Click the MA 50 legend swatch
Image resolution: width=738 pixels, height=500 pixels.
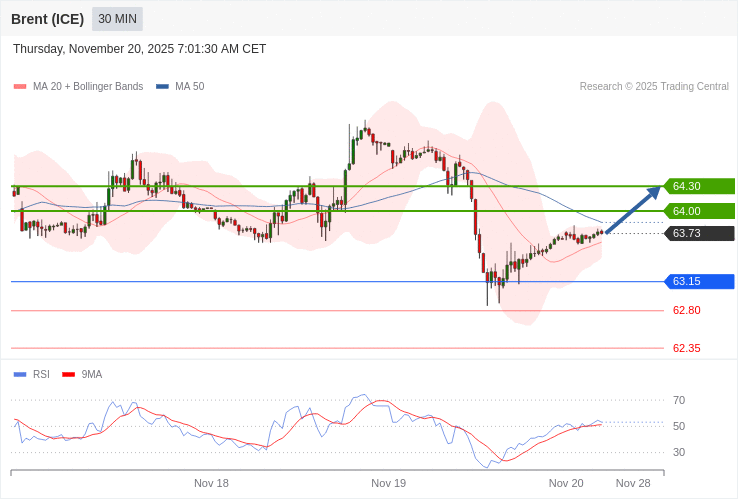coord(162,87)
